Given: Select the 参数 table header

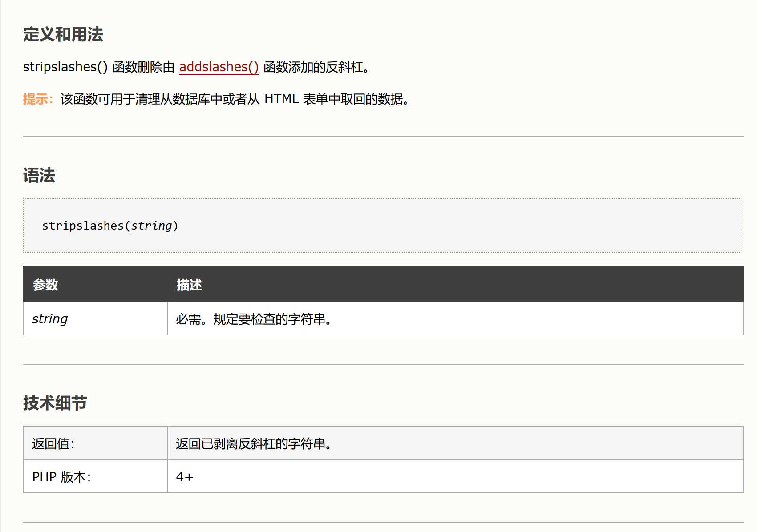Looking at the screenshot, I should (x=96, y=285).
